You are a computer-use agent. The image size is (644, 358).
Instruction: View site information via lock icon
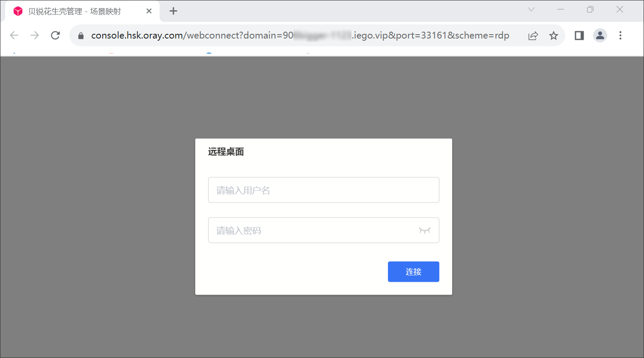[x=81, y=36]
